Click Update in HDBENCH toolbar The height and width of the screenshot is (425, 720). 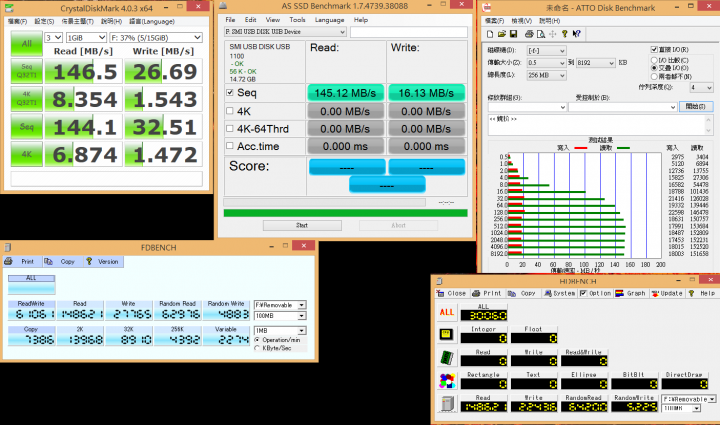pyautogui.click(x=667, y=293)
